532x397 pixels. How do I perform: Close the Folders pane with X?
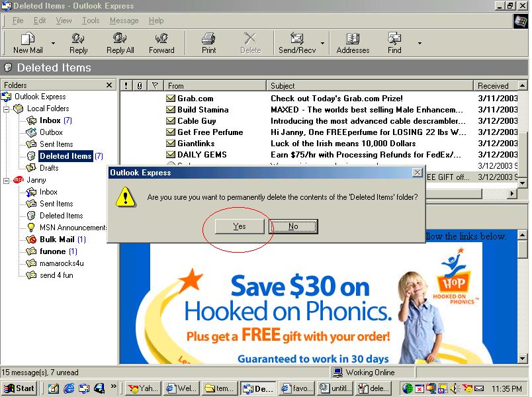click(x=109, y=85)
